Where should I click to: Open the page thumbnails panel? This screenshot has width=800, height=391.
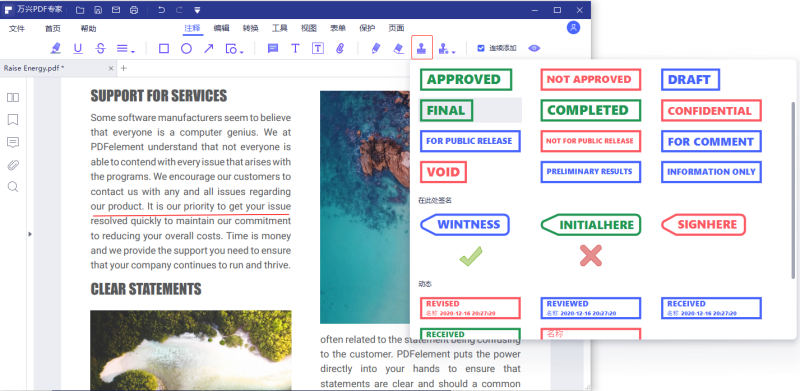pyautogui.click(x=13, y=97)
